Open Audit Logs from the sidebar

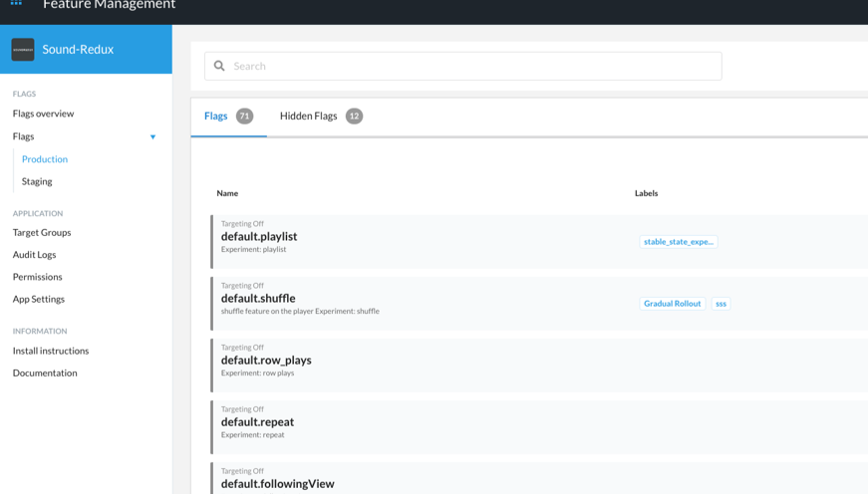click(x=34, y=255)
